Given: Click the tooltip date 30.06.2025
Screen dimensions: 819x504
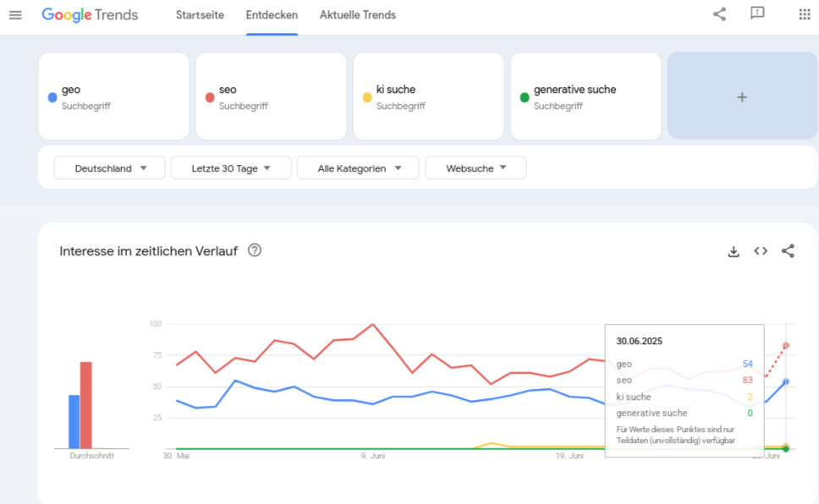Looking at the screenshot, I should 640,341.
